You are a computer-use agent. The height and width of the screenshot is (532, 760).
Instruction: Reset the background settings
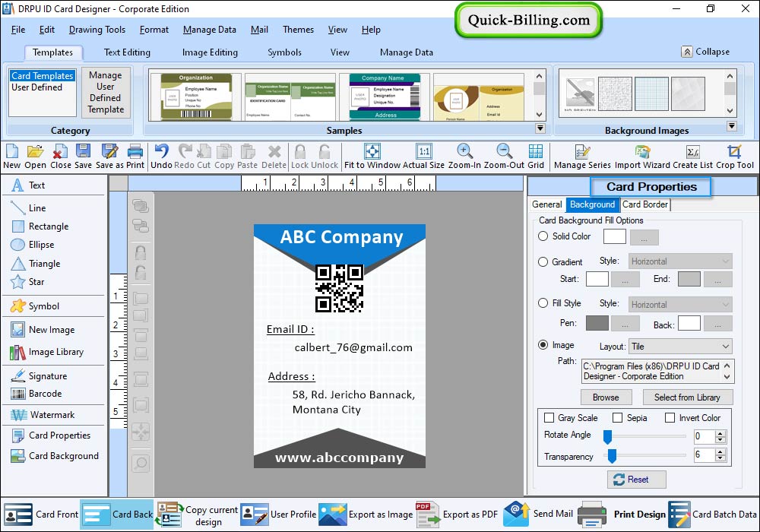tap(636, 480)
